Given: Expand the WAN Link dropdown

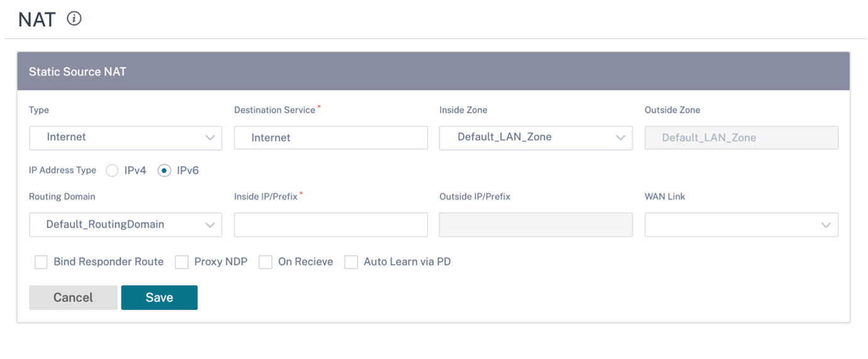Looking at the screenshot, I should (x=741, y=224).
